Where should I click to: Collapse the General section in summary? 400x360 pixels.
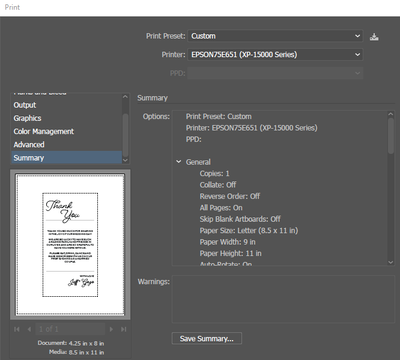tap(179, 162)
